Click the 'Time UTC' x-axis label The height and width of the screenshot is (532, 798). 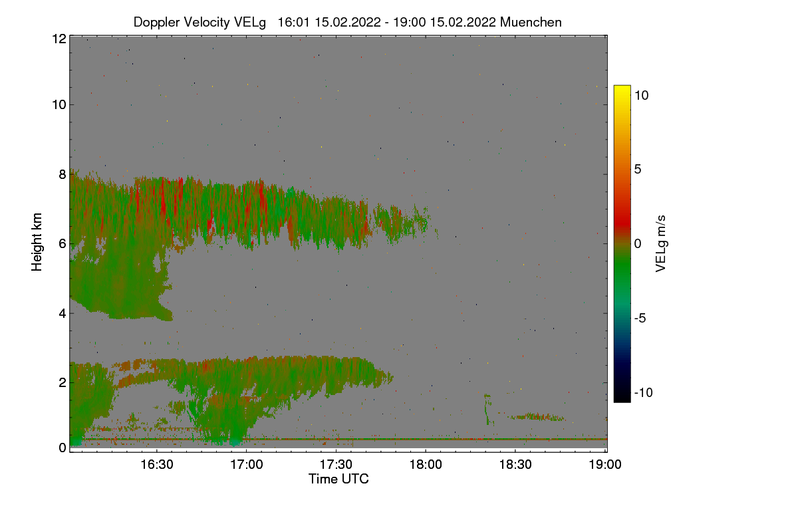click(x=338, y=479)
